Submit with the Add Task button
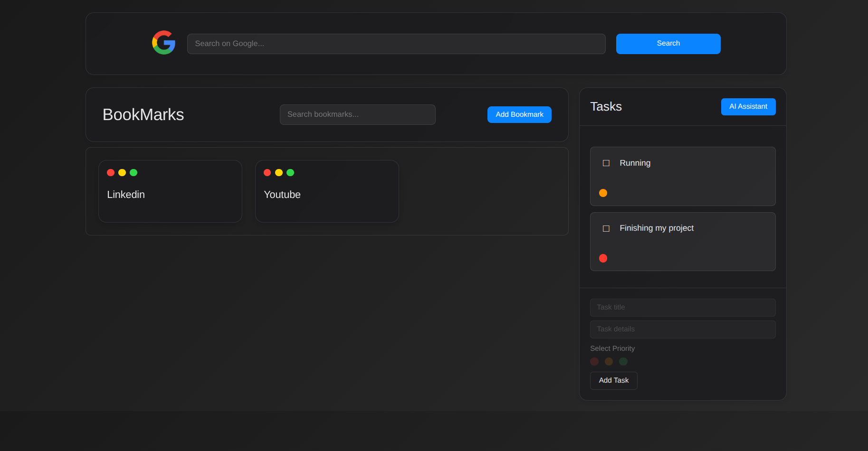Image resolution: width=868 pixels, height=451 pixels. [613, 380]
